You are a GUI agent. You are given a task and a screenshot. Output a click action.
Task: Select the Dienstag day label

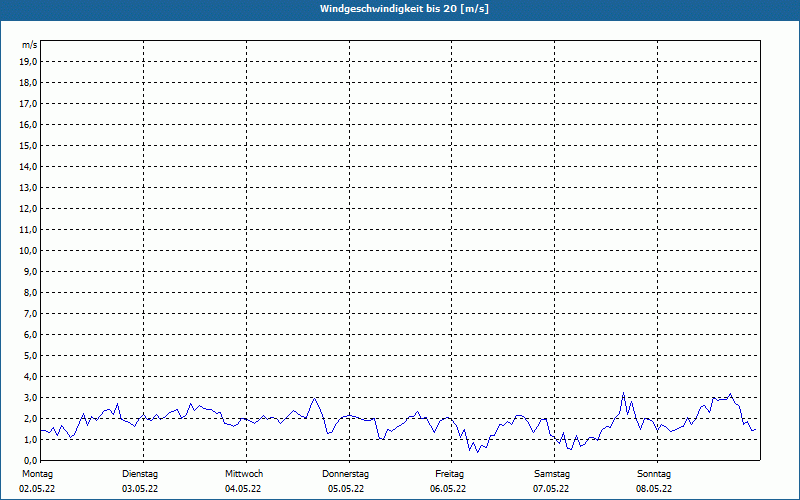click(x=140, y=473)
